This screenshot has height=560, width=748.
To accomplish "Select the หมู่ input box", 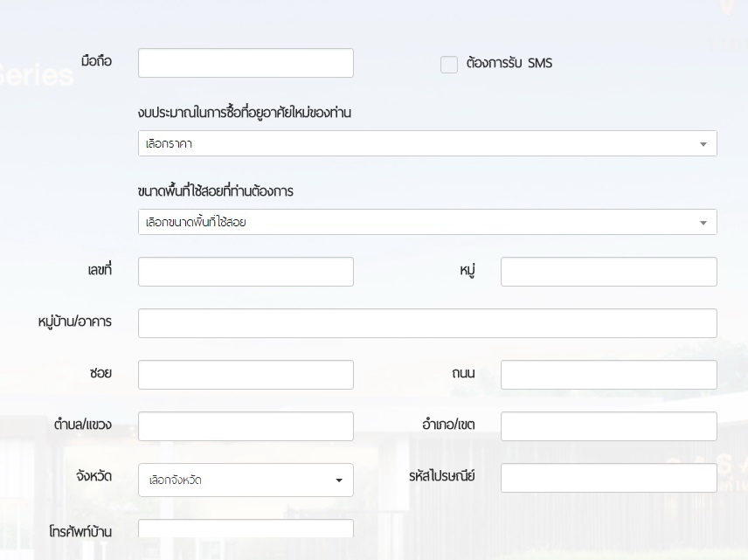I will click(x=608, y=272).
